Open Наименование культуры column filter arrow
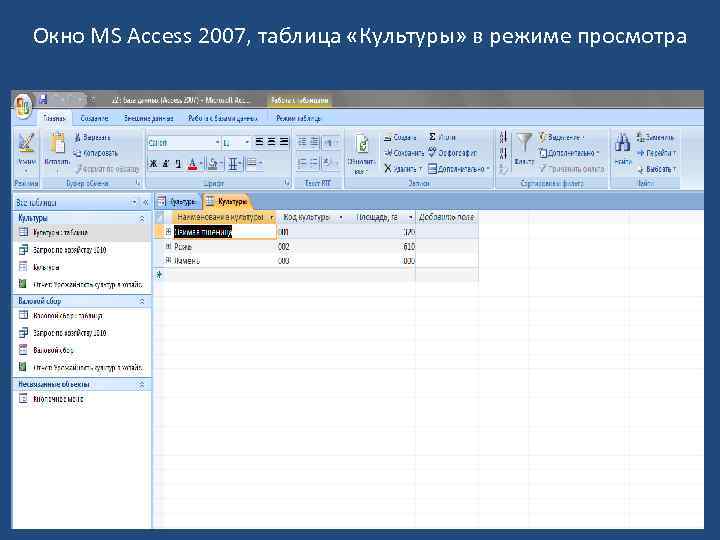 pos(272,217)
